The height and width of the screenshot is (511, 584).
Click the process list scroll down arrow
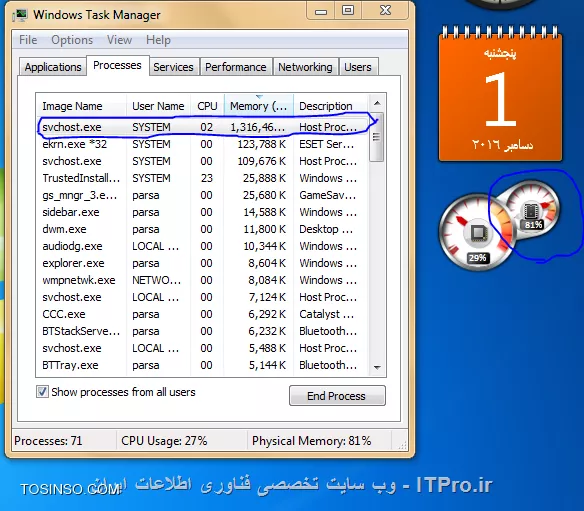point(377,368)
